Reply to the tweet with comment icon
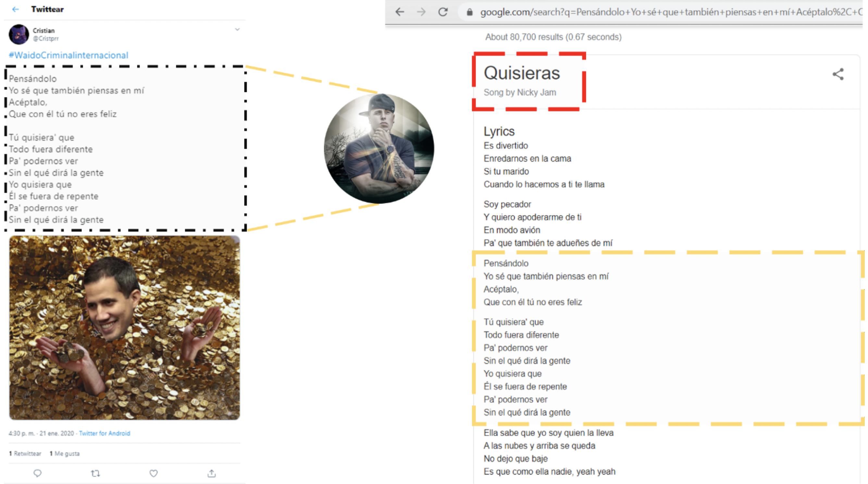This screenshot has height=484, width=868. [x=37, y=474]
